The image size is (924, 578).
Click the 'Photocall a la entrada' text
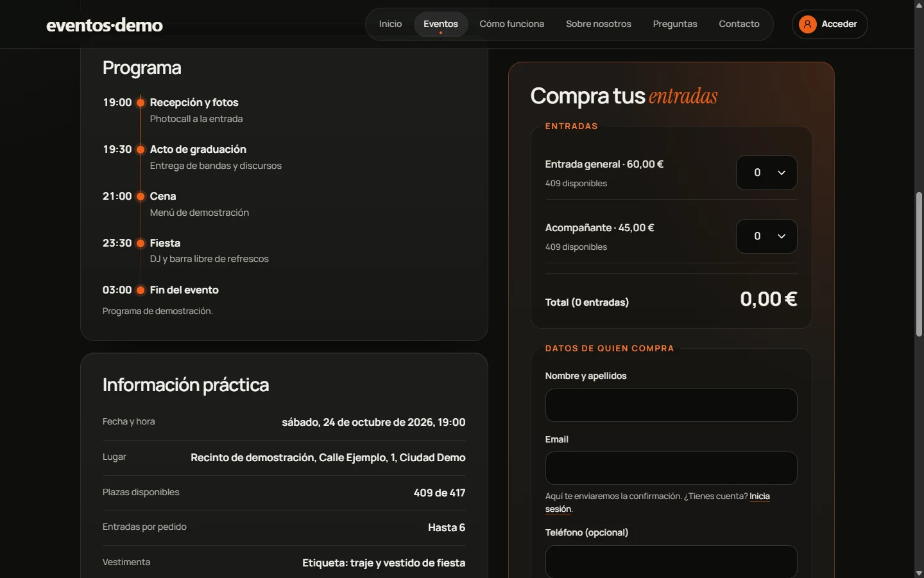pos(196,119)
